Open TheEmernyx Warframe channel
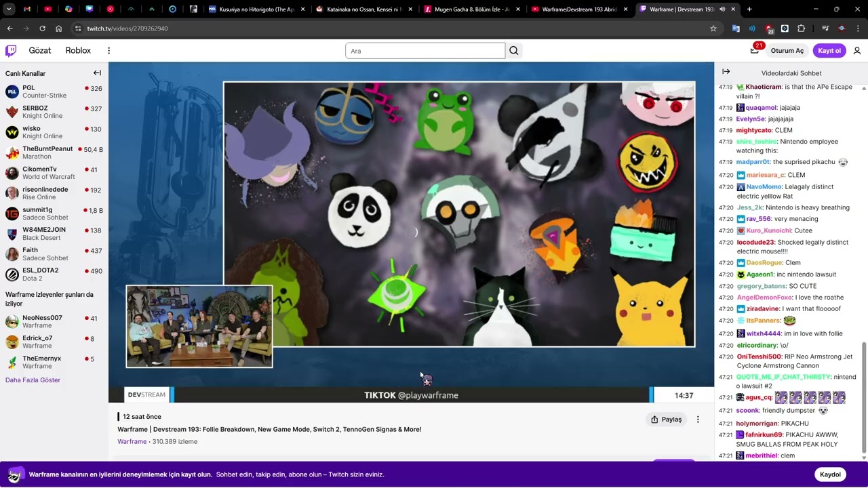This screenshot has height=488, width=868. (x=54, y=362)
